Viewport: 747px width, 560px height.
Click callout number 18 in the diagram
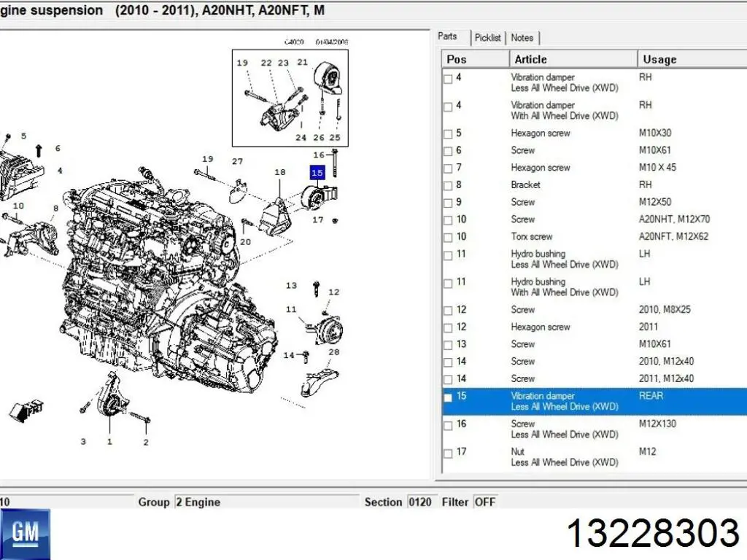point(280,172)
